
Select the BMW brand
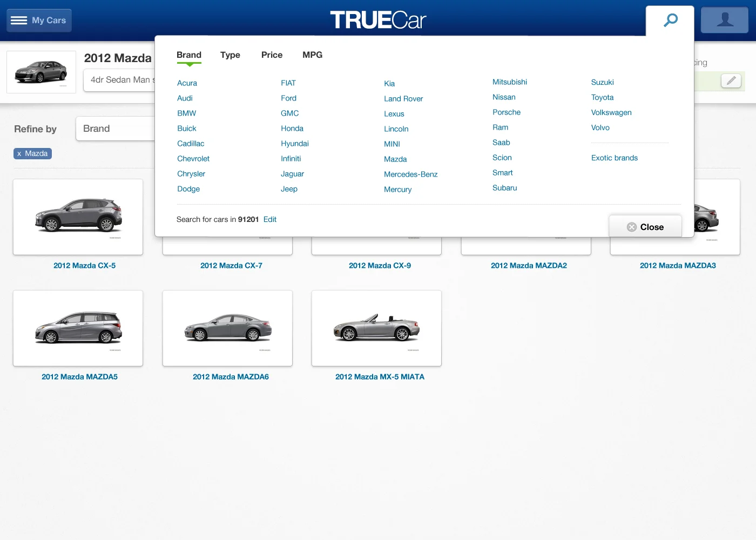187,113
